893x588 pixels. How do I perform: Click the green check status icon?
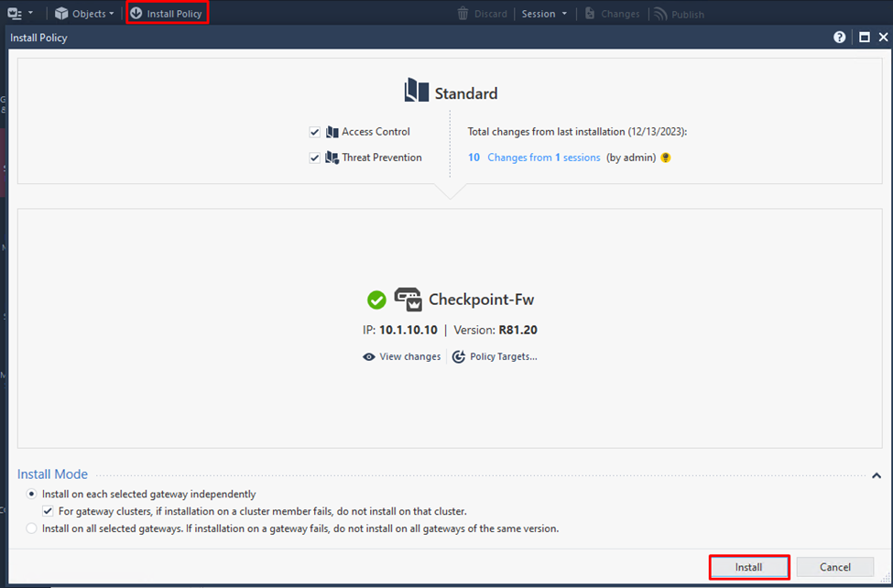tap(376, 299)
